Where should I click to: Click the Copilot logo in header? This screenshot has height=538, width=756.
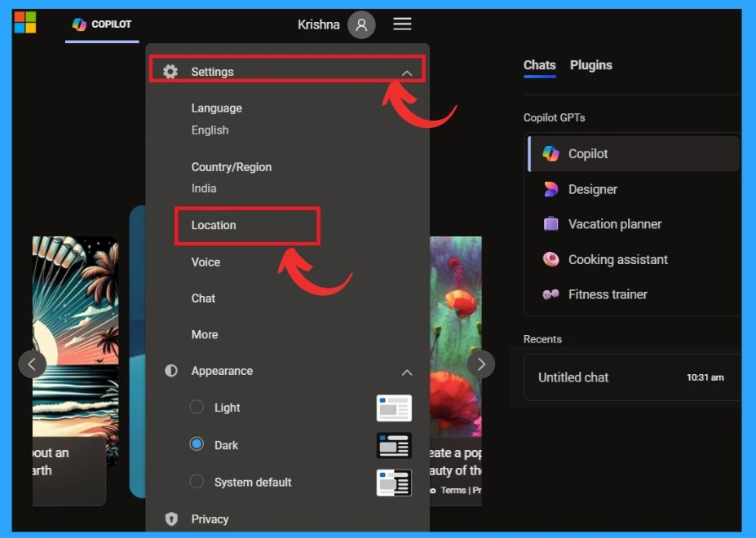pyautogui.click(x=79, y=24)
